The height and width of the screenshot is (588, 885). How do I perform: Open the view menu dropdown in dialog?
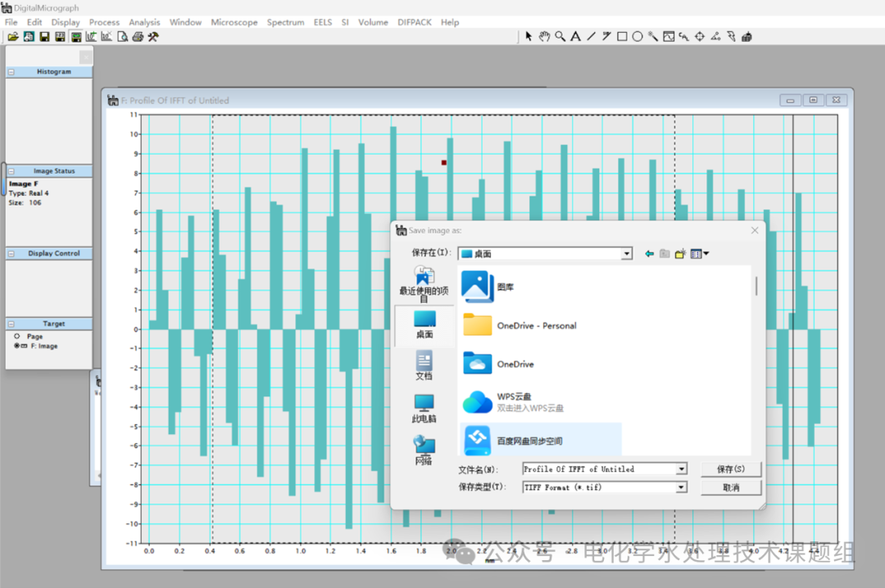point(700,254)
